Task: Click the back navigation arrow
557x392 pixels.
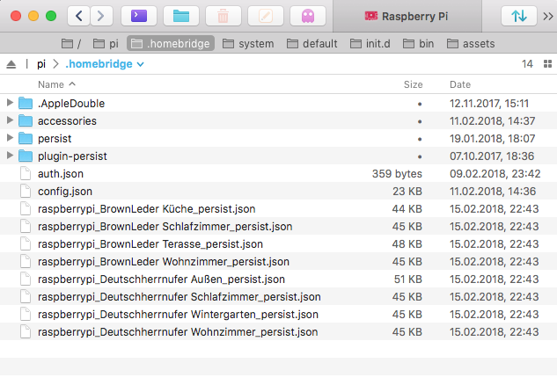Action: pos(80,16)
